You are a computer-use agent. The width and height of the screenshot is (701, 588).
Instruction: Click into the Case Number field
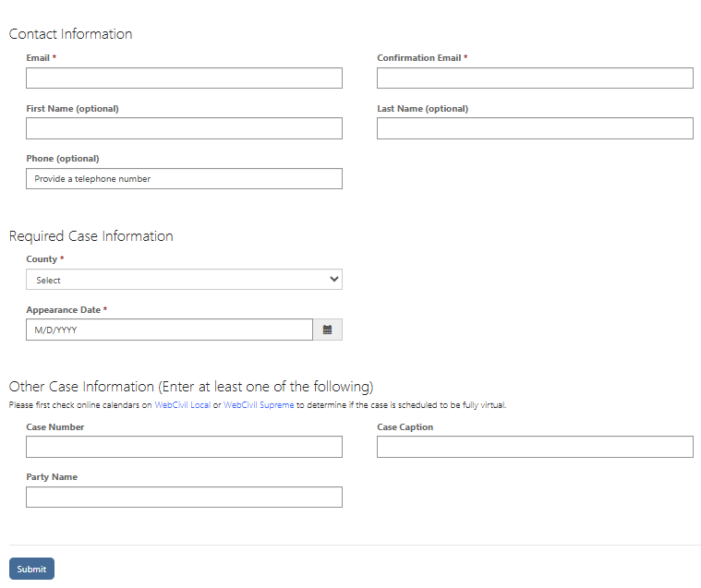[184, 447]
